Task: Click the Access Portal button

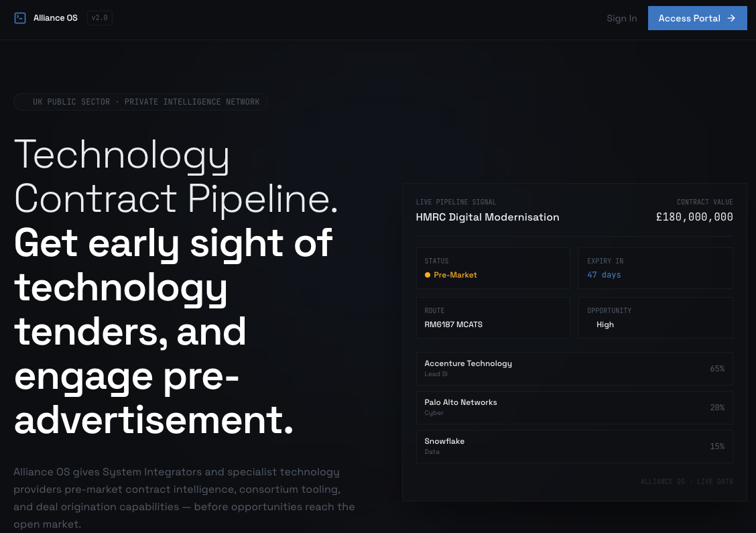Action: coord(697,18)
